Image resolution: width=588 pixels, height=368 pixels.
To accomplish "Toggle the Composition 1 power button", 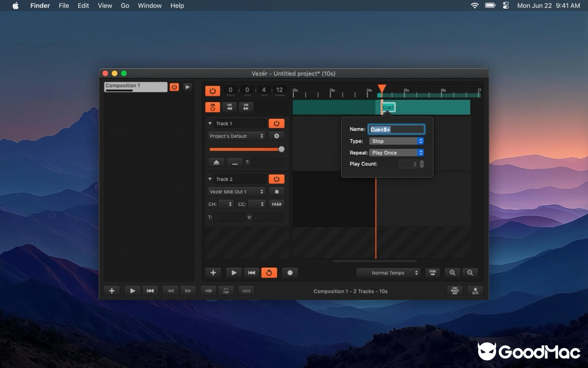I will tap(174, 86).
